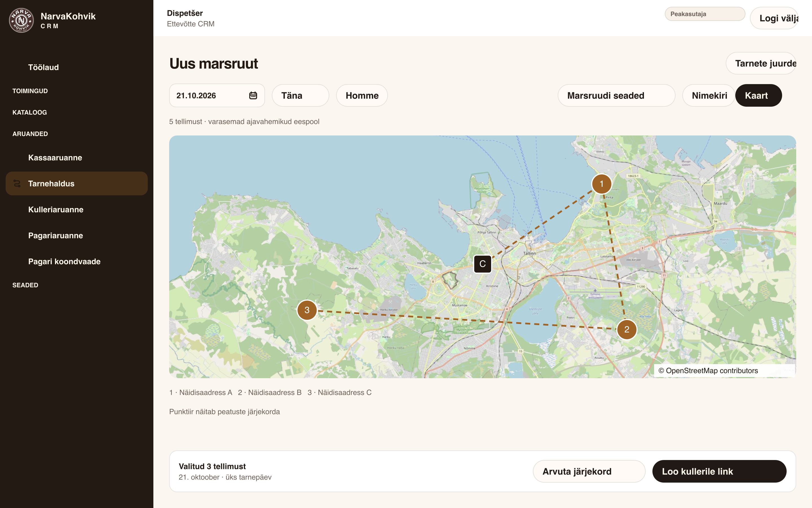This screenshot has width=812, height=508.
Task: Switch to Kaart view
Action: 758,95
